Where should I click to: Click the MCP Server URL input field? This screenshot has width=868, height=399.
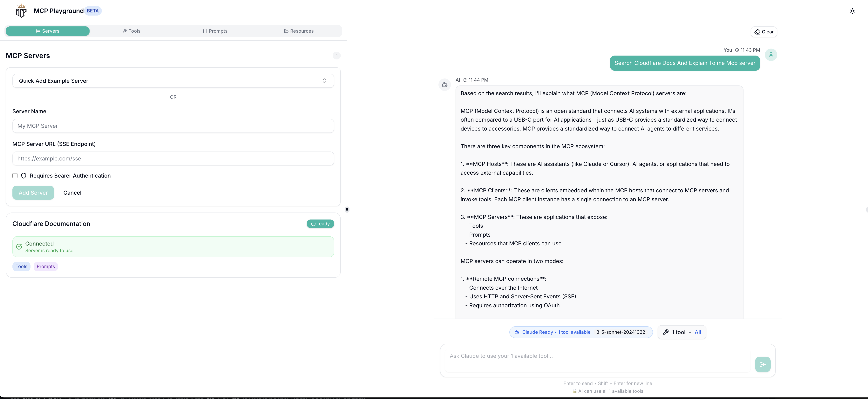pos(173,158)
